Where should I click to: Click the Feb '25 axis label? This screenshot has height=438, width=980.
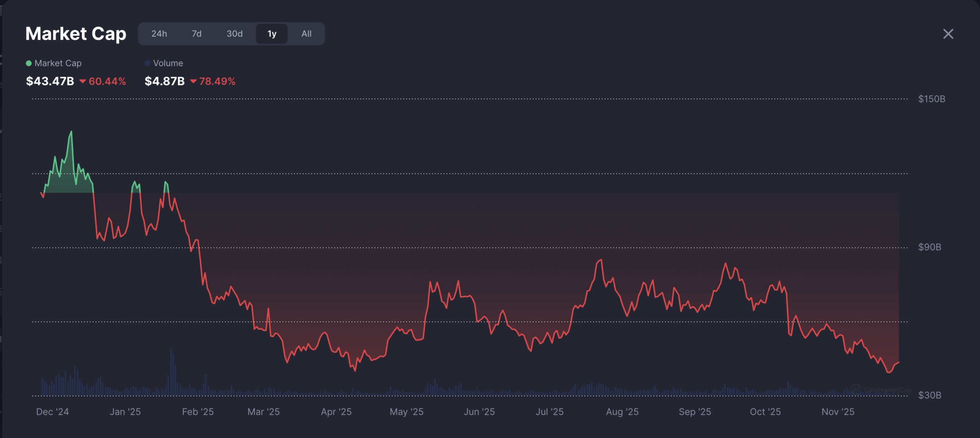pos(198,412)
